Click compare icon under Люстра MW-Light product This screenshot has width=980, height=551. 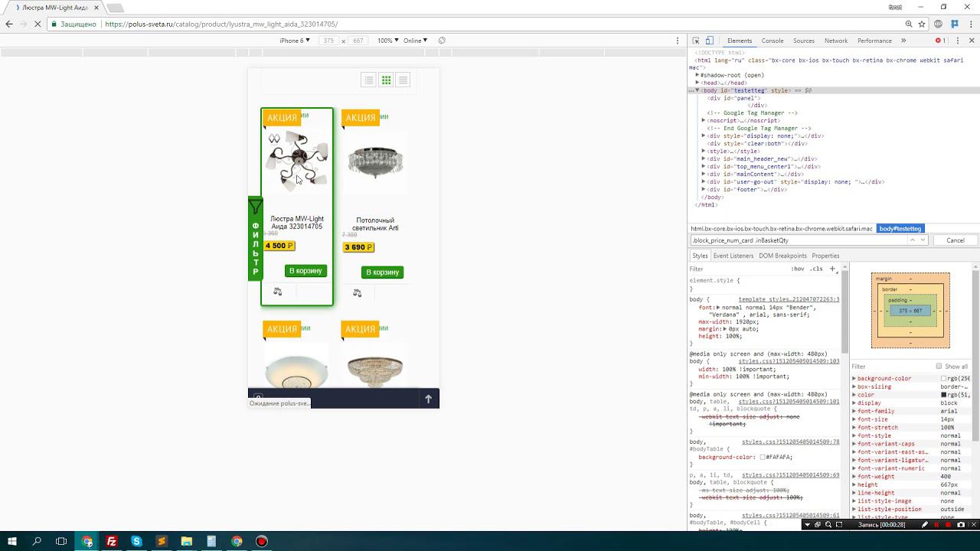277,292
